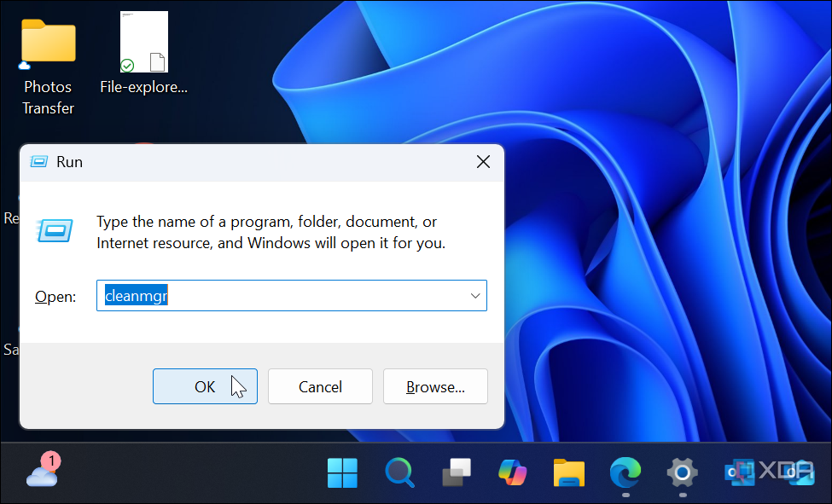Launch Copilot from the taskbar
Image resolution: width=832 pixels, height=504 pixels.
(x=513, y=472)
